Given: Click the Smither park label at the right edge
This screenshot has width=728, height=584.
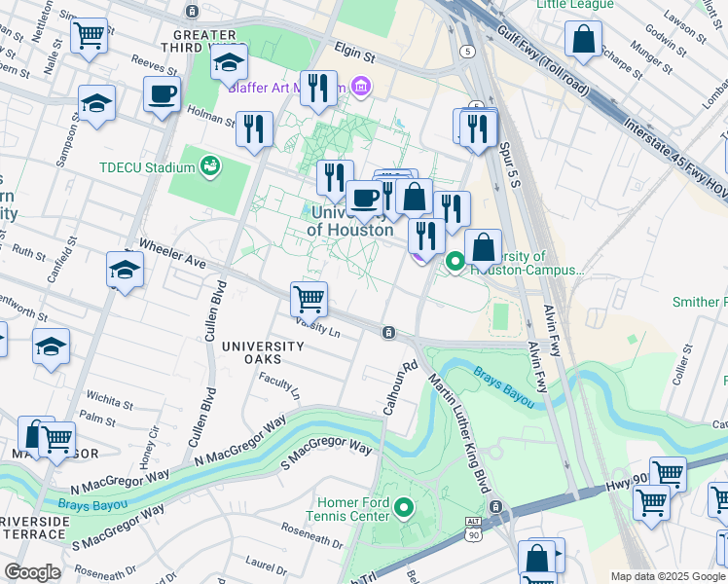Looking at the screenshot, I should click(x=700, y=302).
